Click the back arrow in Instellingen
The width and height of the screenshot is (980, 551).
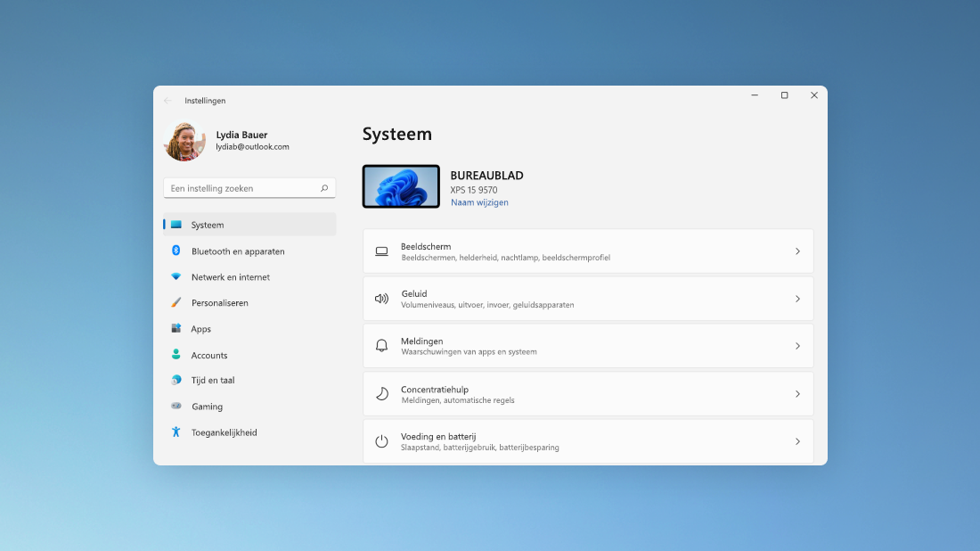tap(167, 101)
